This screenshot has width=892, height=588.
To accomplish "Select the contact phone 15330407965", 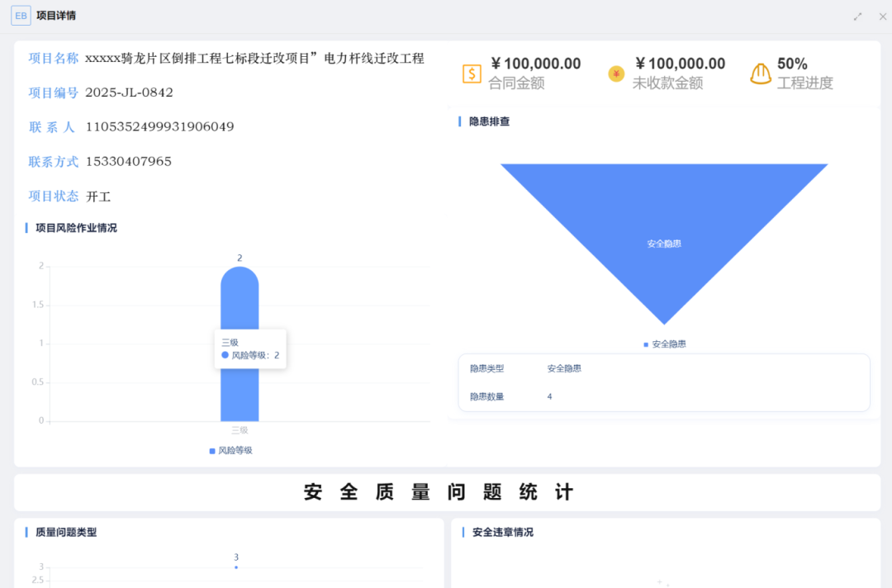I will click(129, 162).
